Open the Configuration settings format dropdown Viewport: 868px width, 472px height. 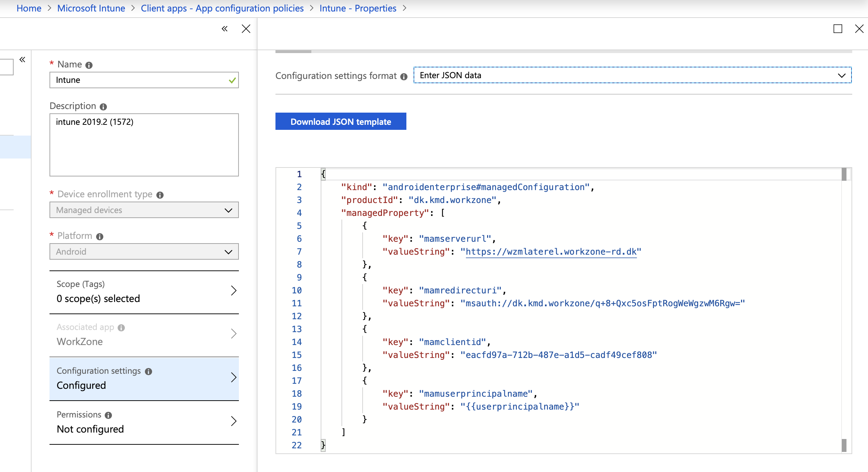(632, 75)
